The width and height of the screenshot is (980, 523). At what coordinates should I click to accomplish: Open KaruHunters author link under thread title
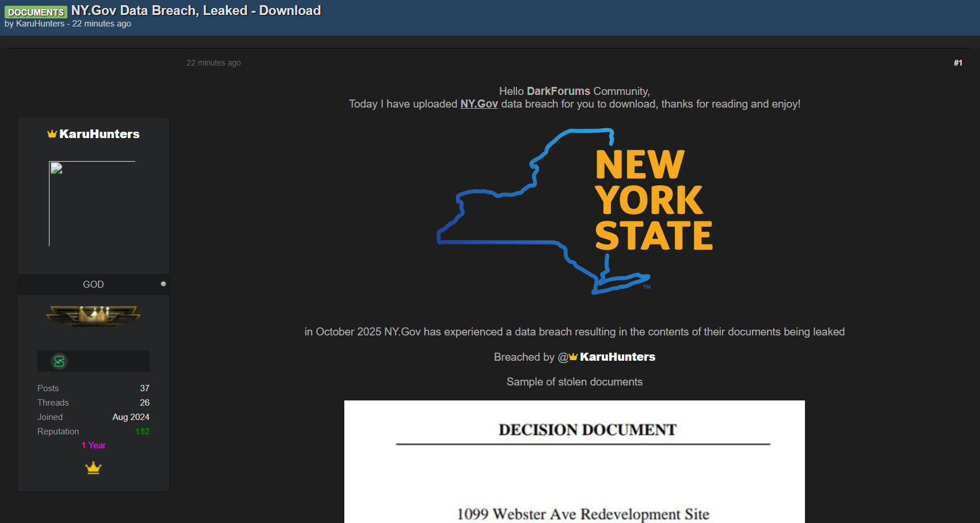pos(40,24)
